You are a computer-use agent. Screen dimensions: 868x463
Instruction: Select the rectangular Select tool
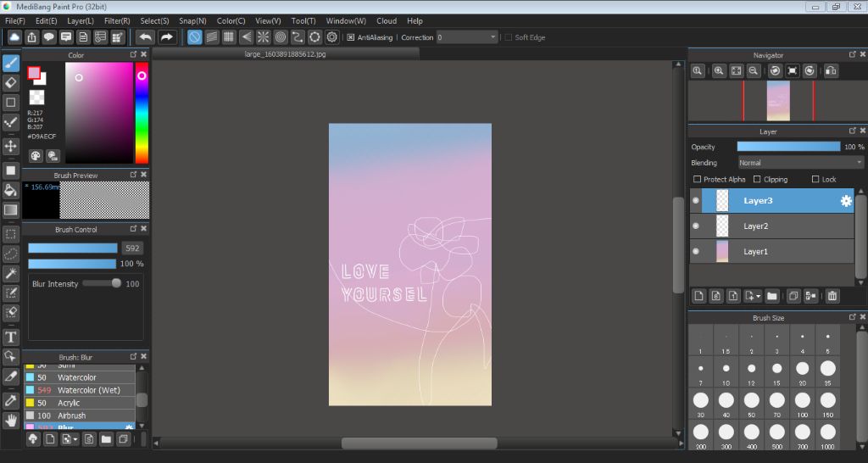point(10,234)
